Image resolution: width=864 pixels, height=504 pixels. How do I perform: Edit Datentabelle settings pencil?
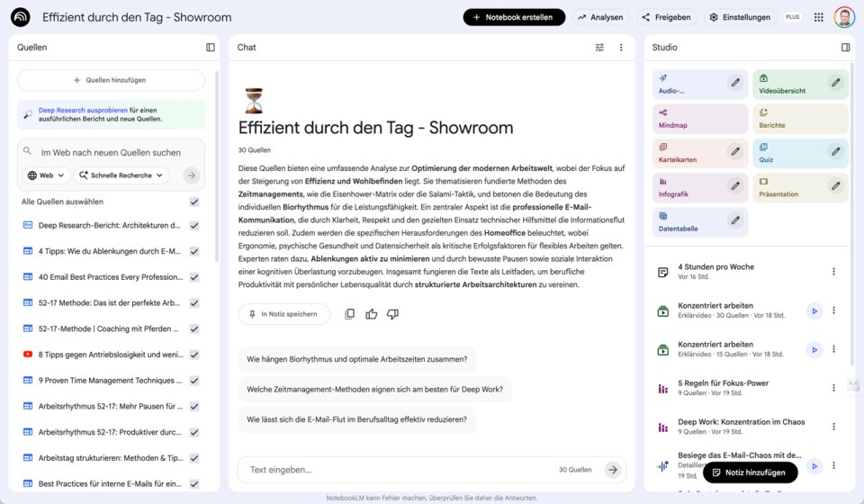pyautogui.click(x=735, y=220)
